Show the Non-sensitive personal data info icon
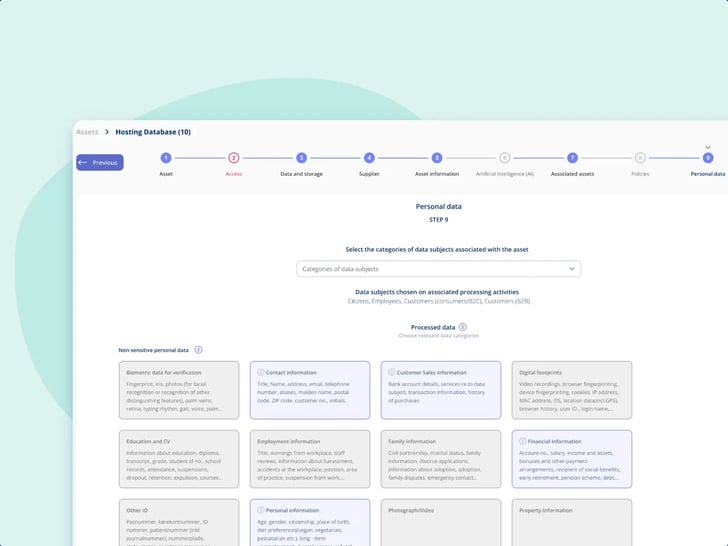Screen dimensions: 728x546 (198, 350)
